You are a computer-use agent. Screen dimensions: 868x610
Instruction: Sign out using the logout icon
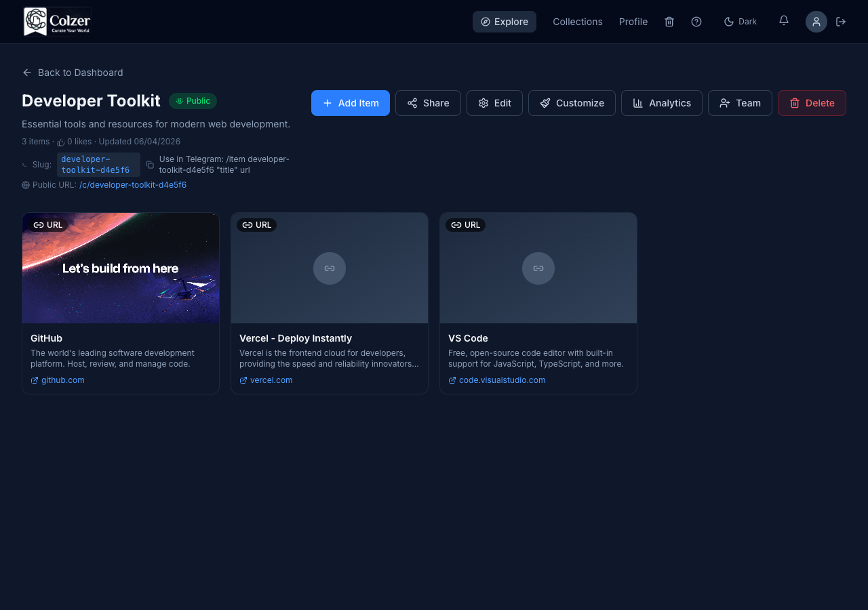click(841, 21)
